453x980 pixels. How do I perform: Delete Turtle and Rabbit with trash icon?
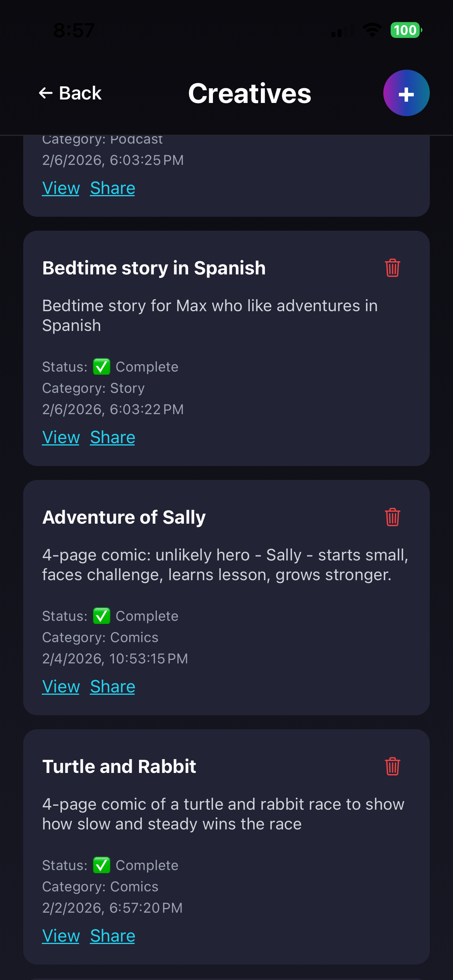point(392,766)
